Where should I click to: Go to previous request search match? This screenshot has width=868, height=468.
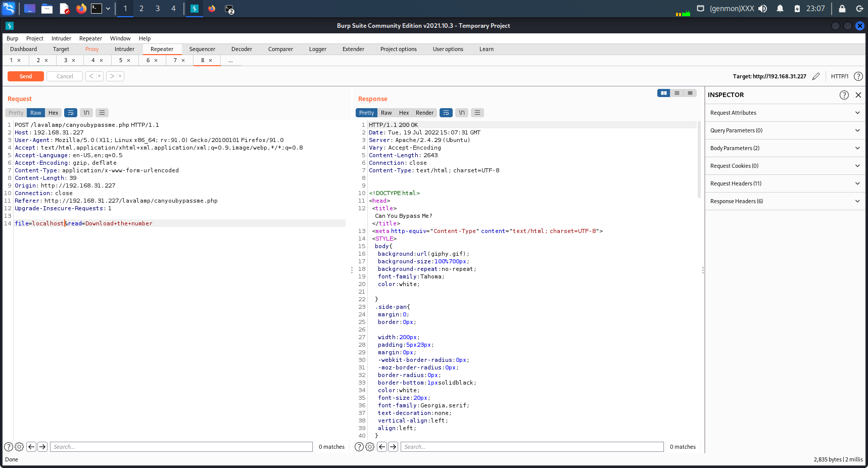tap(31, 447)
